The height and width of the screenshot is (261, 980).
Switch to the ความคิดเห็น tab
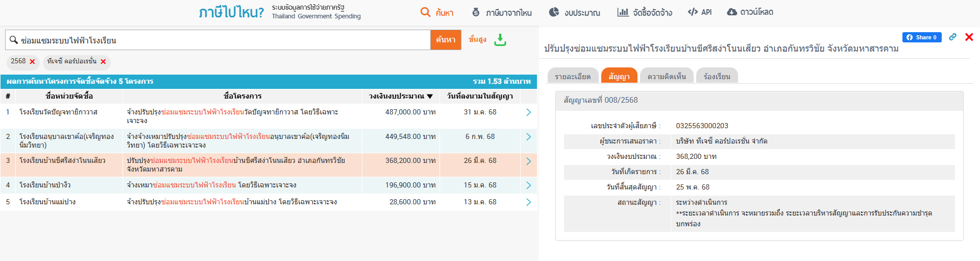(x=667, y=76)
